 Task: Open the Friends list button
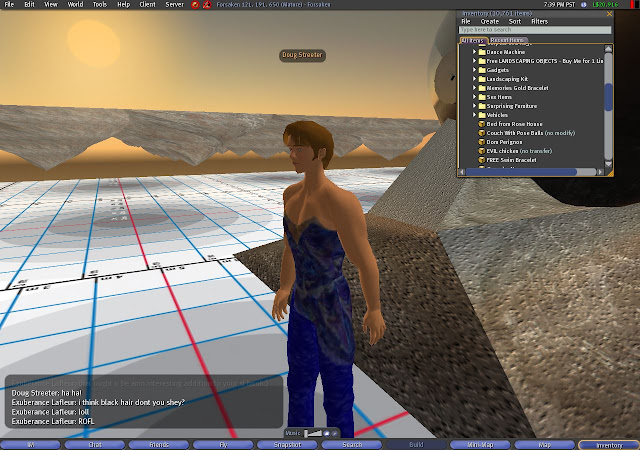click(x=159, y=445)
